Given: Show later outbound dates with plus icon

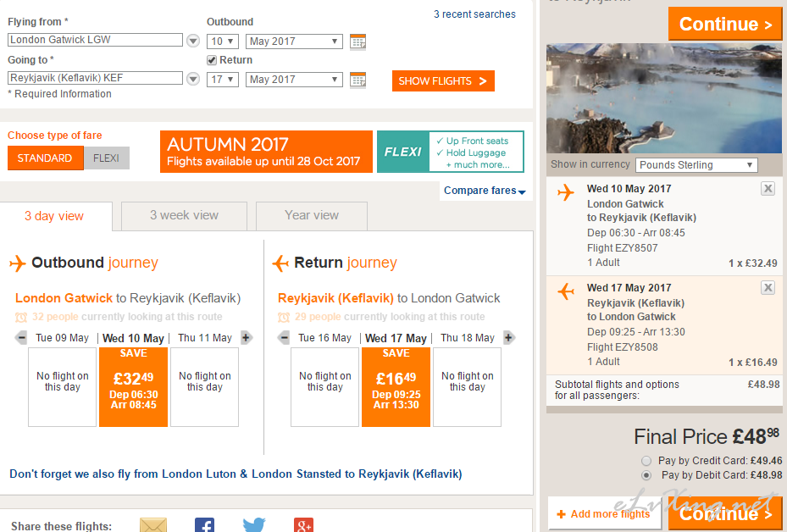Looking at the screenshot, I should 246,338.
